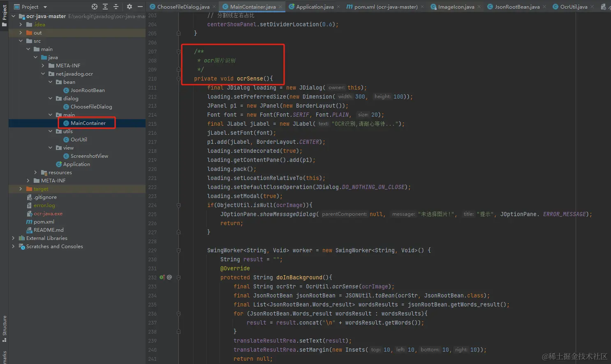Open the Structure tool window
This screenshot has height=364, width=611.
click(x=4, y=326)
